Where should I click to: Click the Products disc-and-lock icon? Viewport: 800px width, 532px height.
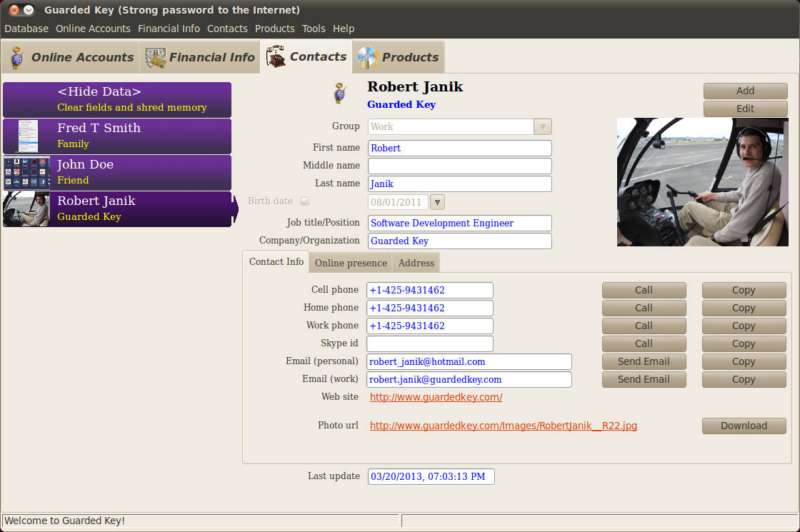click(x=367, y=58)
